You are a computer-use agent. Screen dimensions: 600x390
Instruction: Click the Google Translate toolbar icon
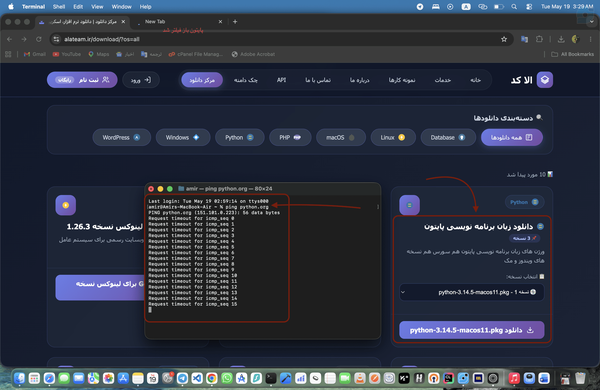pos(525,39)
